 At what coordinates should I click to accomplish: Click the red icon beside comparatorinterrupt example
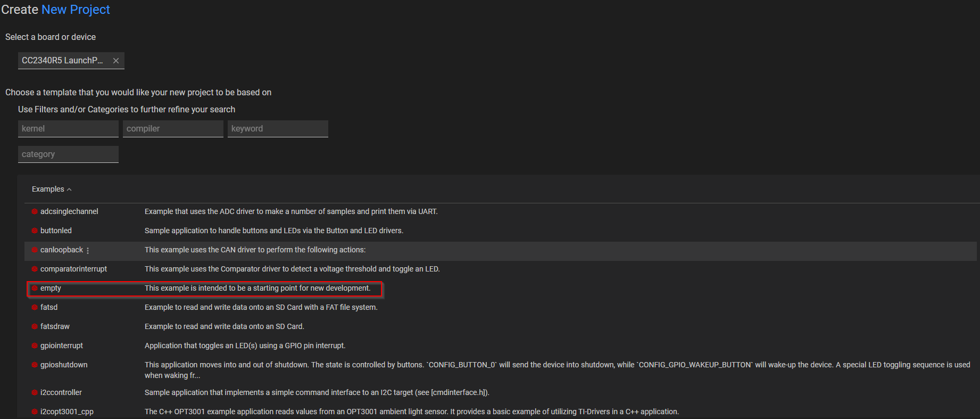35,269
